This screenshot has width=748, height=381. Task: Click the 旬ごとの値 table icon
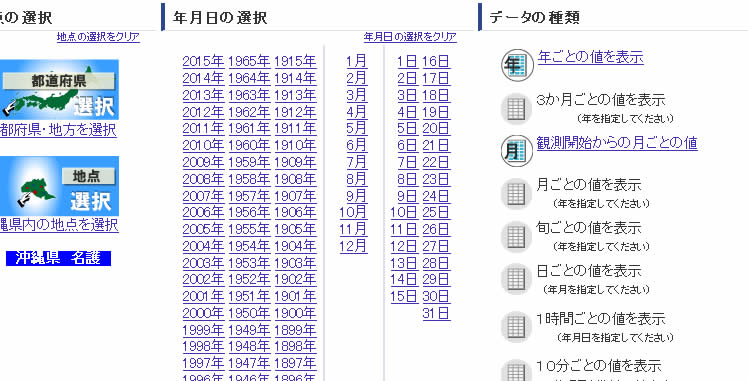coord(516,237)
